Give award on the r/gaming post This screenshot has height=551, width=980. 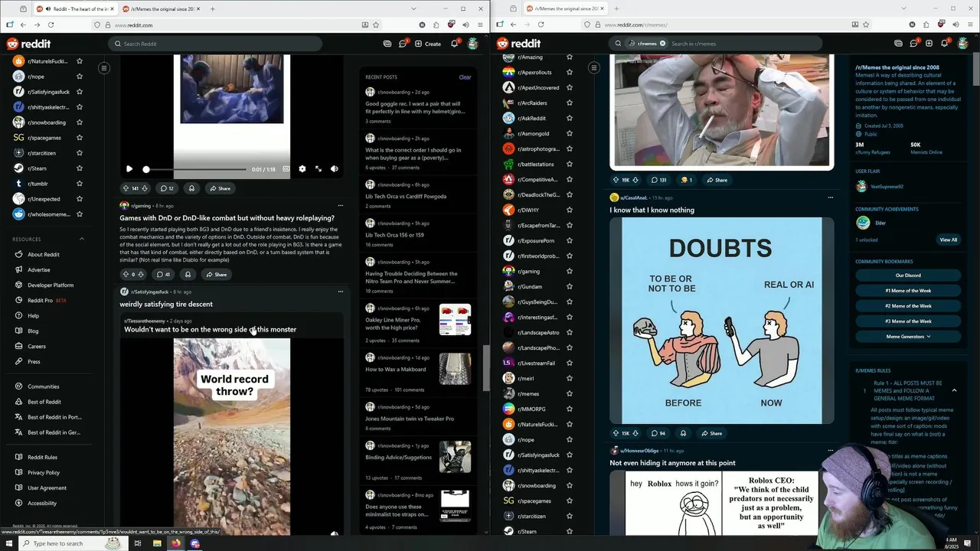click(188, 274)
